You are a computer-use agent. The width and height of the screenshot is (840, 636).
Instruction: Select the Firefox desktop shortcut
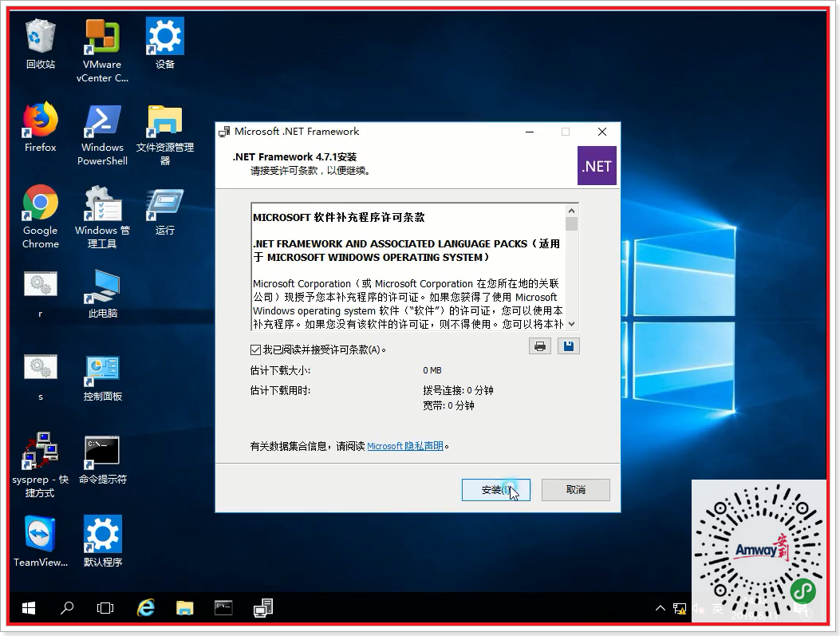click(40, 127)
